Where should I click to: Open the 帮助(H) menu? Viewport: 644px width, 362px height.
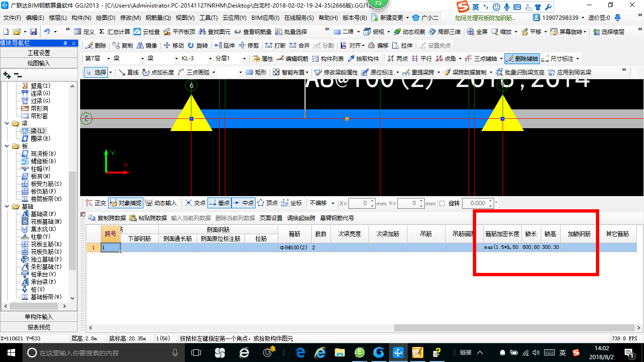(x=329, y=17)
